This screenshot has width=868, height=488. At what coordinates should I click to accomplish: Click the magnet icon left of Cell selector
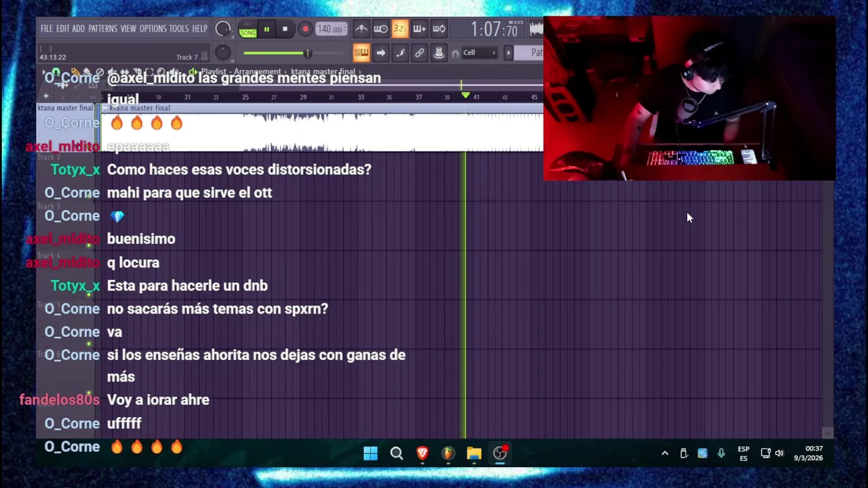pos(456,53)
